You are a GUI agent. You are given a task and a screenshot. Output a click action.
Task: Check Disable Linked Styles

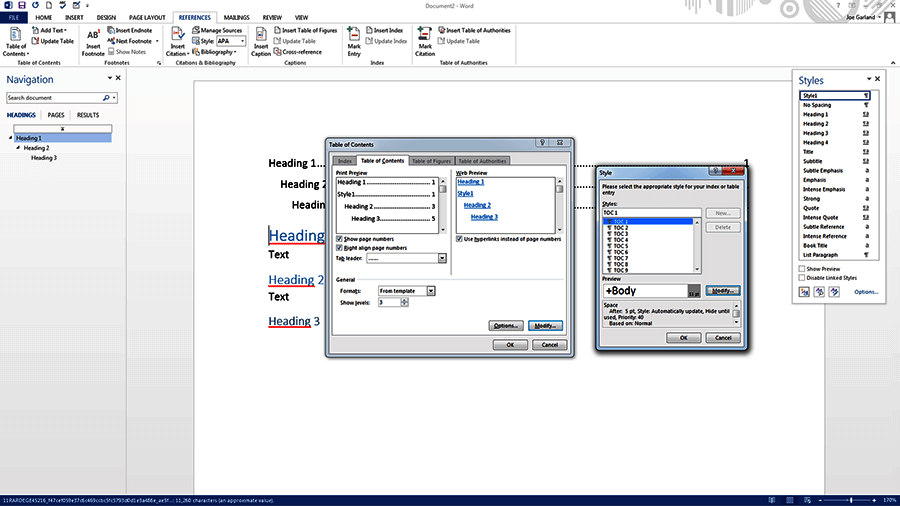click(802, 278)
